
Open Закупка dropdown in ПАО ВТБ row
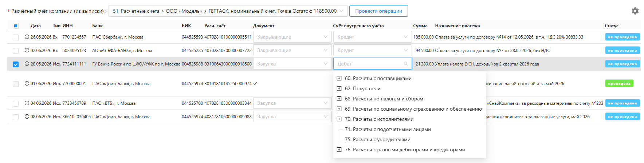[292, 103]
